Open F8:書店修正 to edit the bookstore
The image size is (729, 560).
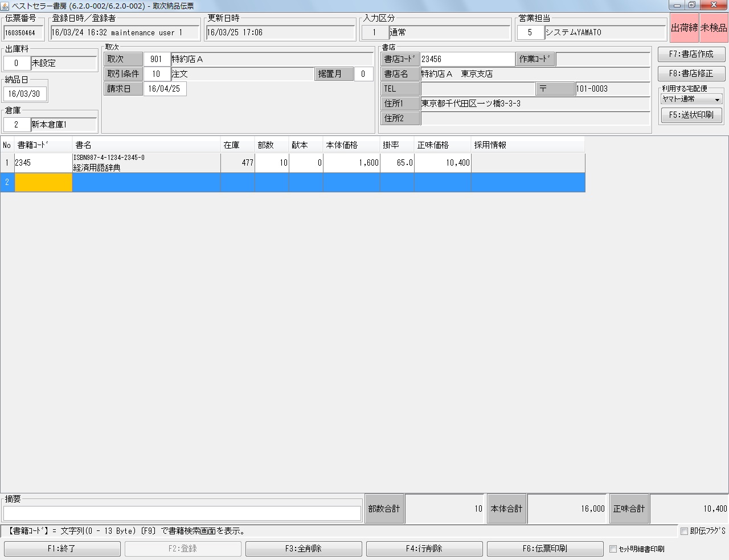[691, 73]
